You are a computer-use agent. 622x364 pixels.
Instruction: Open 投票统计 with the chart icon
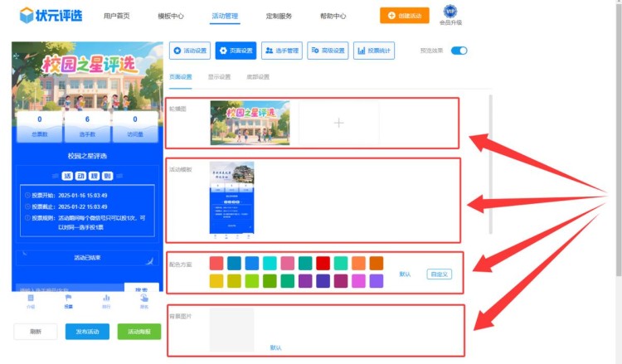point(373,51)
